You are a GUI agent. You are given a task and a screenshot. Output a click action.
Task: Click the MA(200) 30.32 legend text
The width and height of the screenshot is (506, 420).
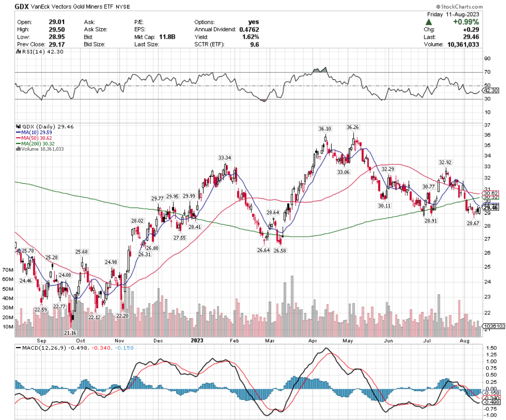click(38, 144)
